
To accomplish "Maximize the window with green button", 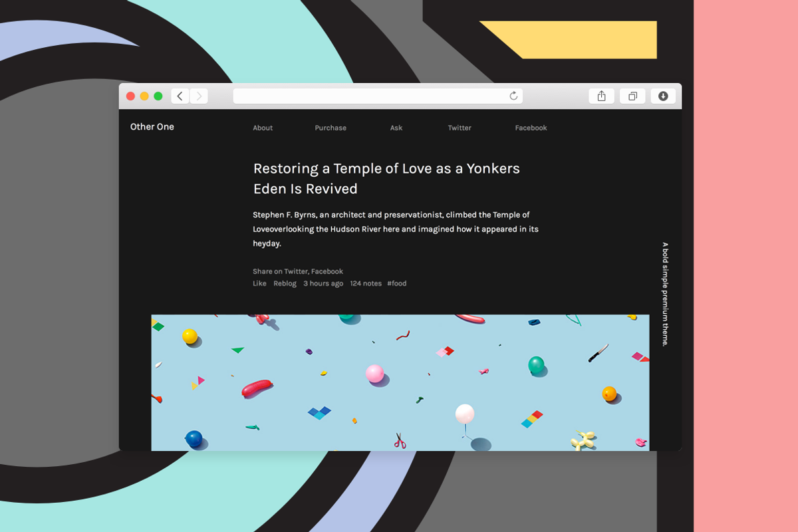I will [158, 96].
